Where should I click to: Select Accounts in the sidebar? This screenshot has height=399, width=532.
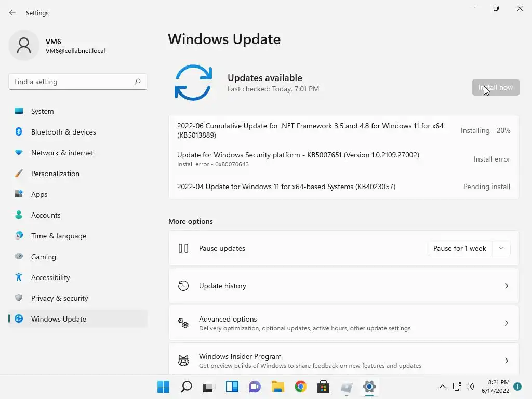78,215
